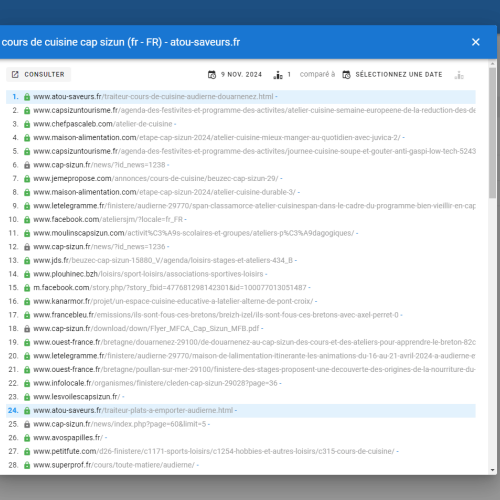Open the chefpascaleb.com atelier-de-cuisine link

point(103,124)
